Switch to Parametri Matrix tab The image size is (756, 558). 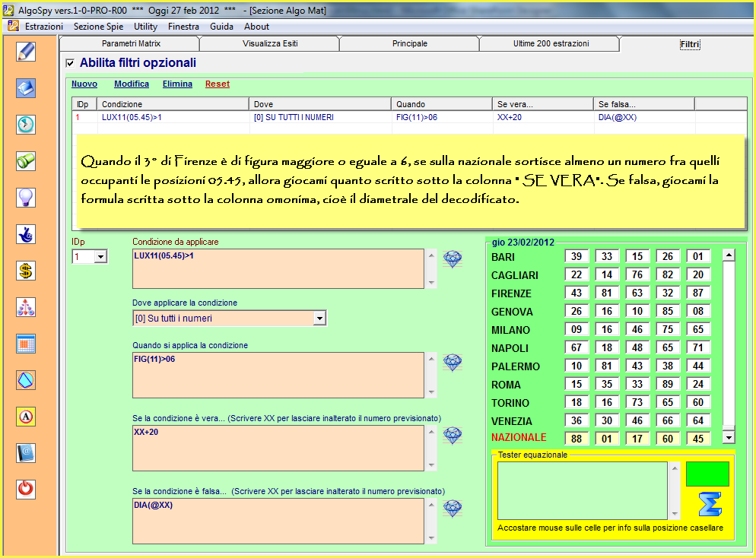pyautogui.click(x=131, y=43)
